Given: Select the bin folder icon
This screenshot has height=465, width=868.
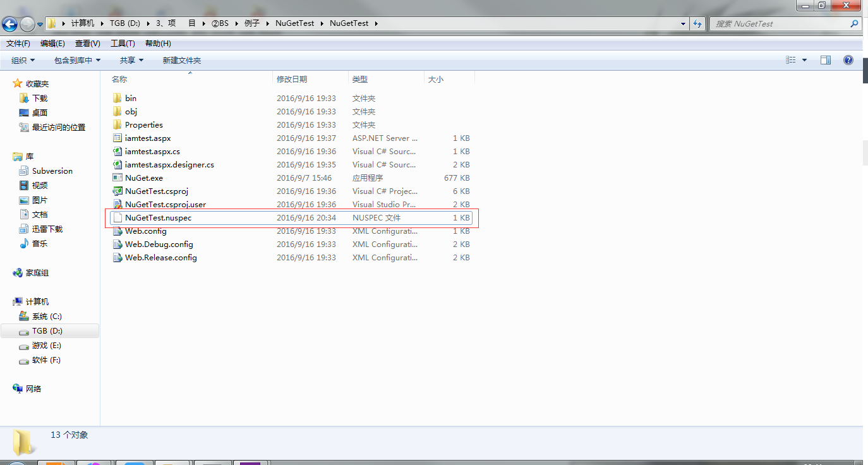Looking at the screenshot, I should coord(117,98).
